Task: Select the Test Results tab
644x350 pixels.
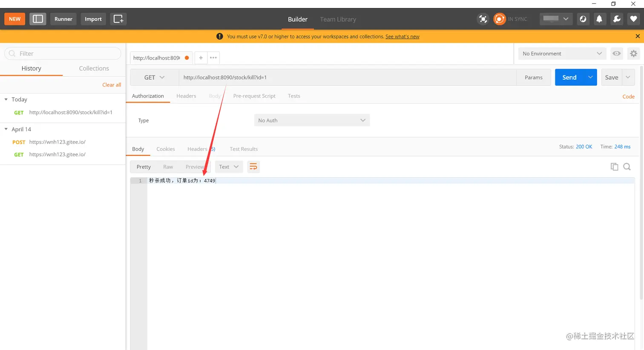Action: 244,149
